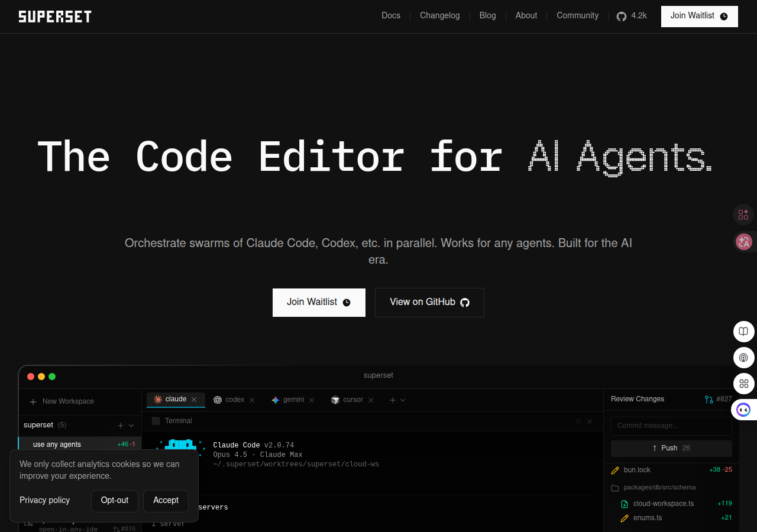
Task: Click the green maximize dot of superset window
Action: (x=52, y=377)
